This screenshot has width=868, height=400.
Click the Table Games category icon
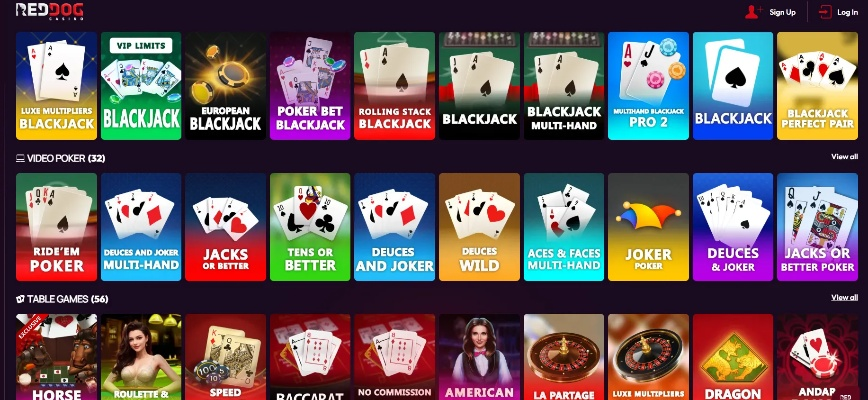click(x=20, y=299)
